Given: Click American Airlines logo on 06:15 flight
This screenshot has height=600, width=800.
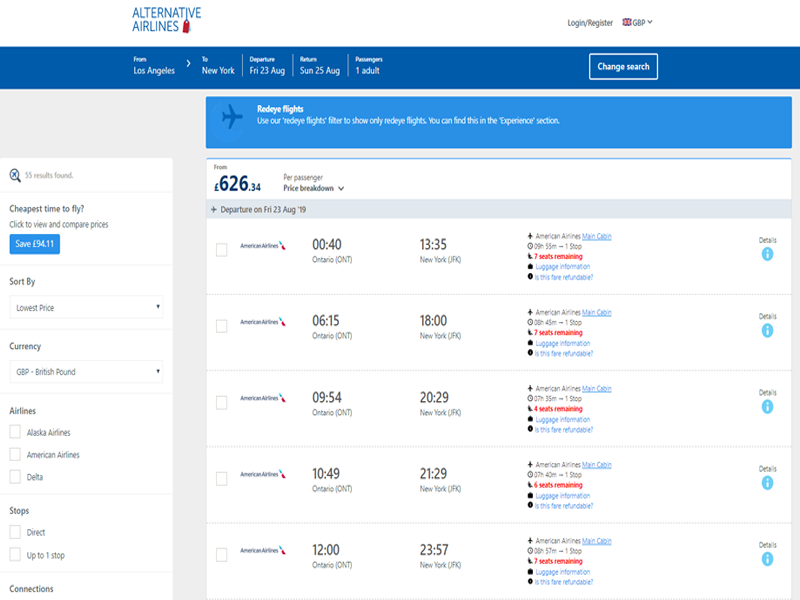Looking at the screenshot, I should pyautogui.click(x=263, y=322).
